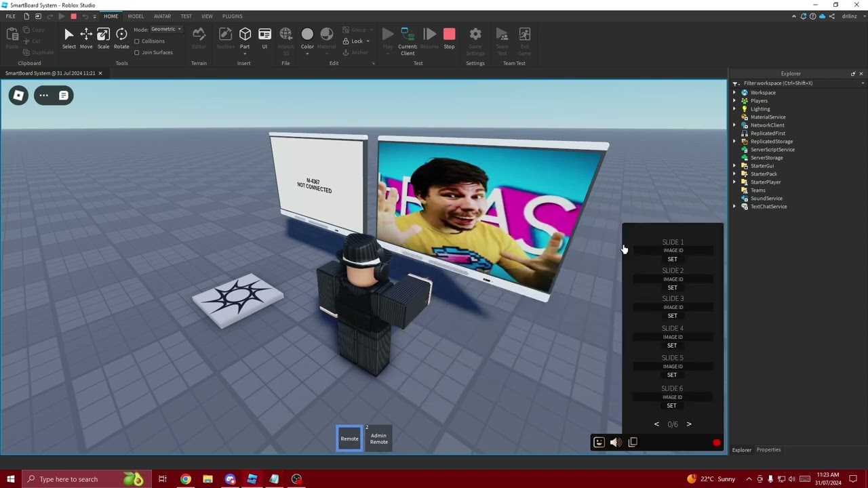Equip the Remote tool slot
The width and height of the screenshot is (868, 488).
pos(349,439)
